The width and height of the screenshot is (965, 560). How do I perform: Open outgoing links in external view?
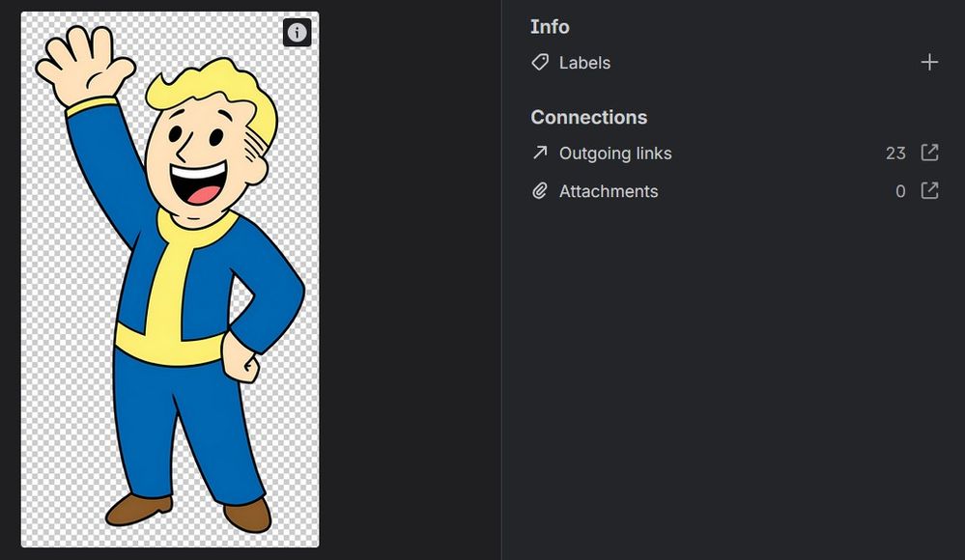point(929,153)
